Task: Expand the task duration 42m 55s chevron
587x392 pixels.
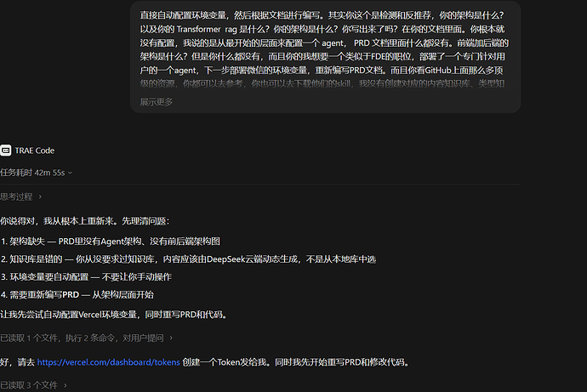Action: 70,173
